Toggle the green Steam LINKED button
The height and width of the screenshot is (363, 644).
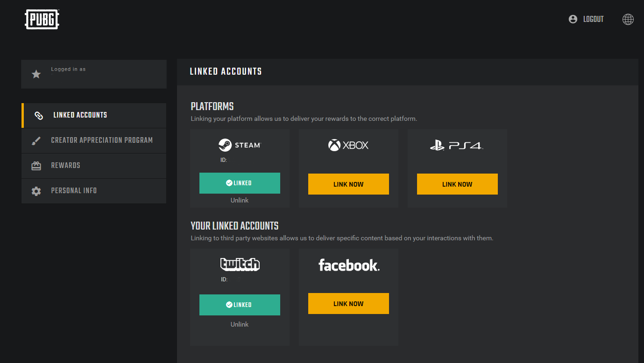[240, 183]
